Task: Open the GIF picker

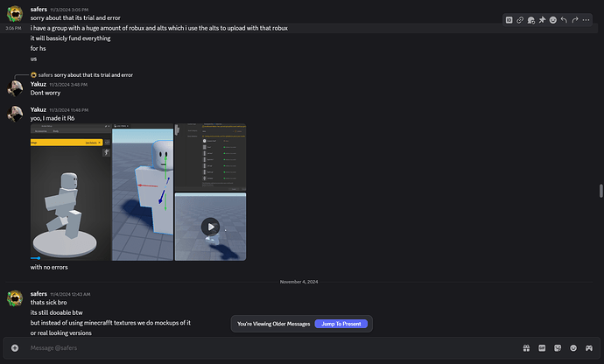Action: click(542, 348)
